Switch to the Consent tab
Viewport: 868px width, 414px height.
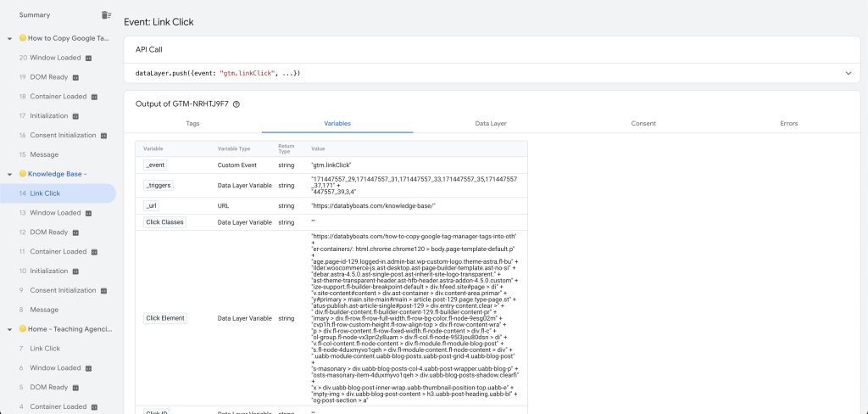(x=643, y=124)
